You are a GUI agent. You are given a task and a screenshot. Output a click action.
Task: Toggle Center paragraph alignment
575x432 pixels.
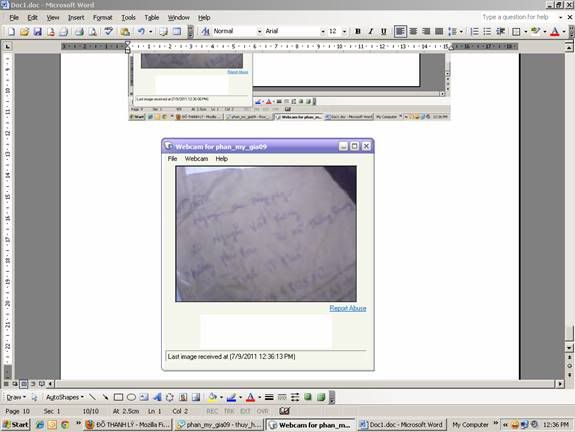[x=413, y=32]
